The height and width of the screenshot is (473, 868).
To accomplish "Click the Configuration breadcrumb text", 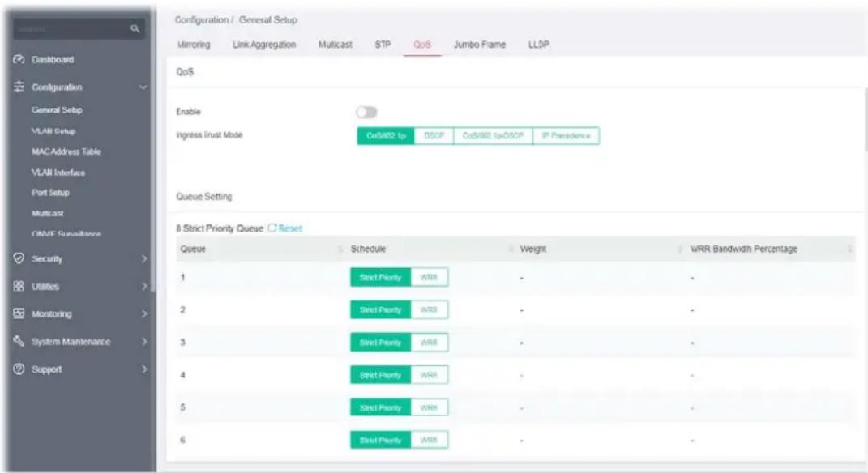I will point(202,20).
